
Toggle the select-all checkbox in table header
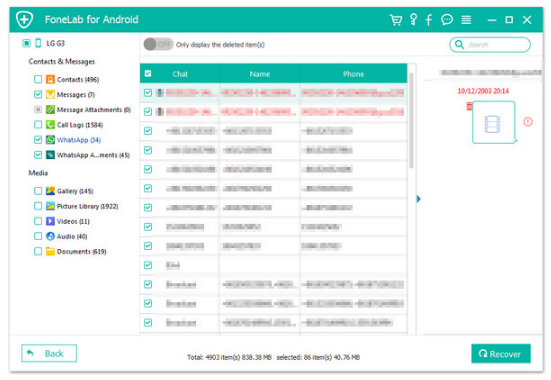coord(148,73)
